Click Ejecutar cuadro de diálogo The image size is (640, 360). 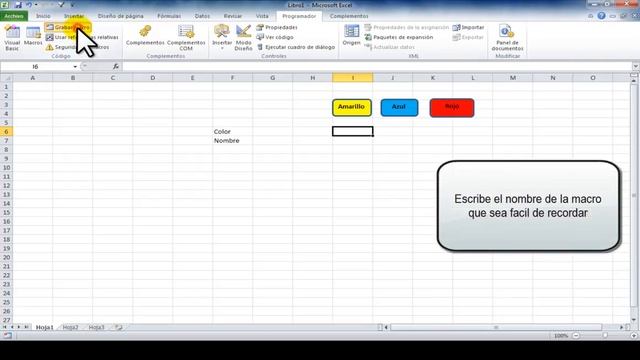pyautogui.click(x=296, y=47)
